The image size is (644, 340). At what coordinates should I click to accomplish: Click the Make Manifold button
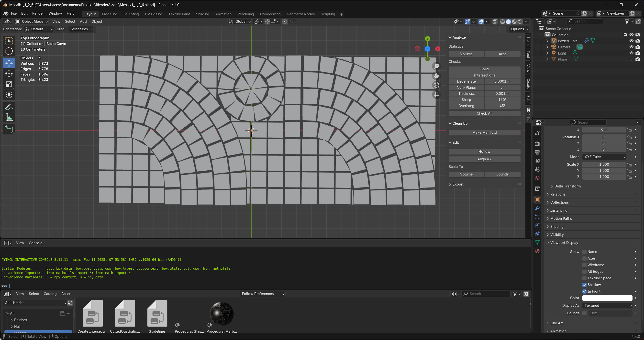(x=484, y=132)
